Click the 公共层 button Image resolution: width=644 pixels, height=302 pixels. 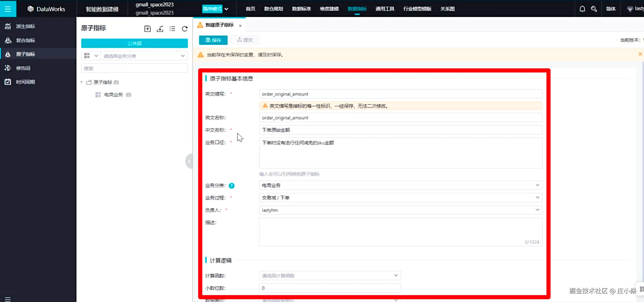point(134,43)
